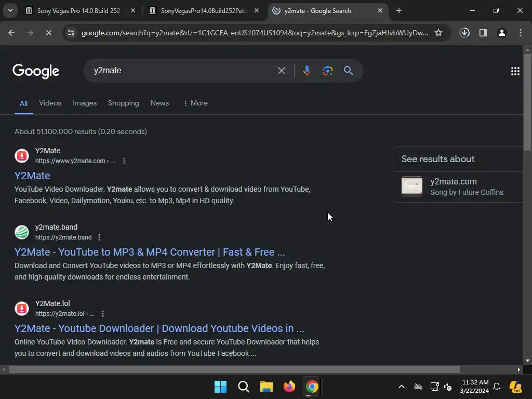Open Windows taskbar search

[244, 387]
